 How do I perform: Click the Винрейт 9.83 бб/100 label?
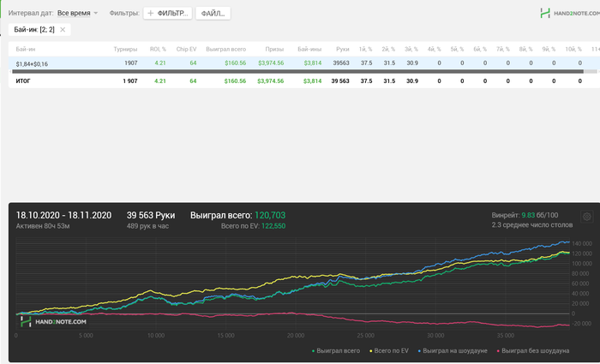point(525,215)
